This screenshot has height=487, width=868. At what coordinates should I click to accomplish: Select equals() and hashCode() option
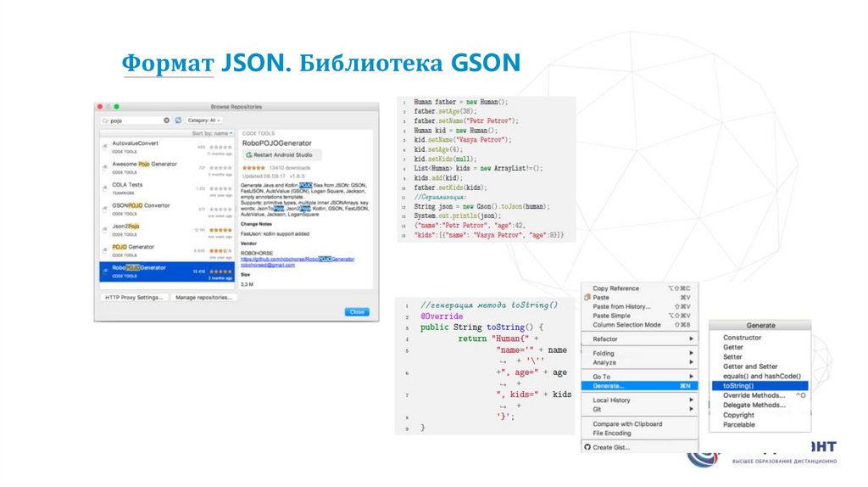(x=759, y=376)
